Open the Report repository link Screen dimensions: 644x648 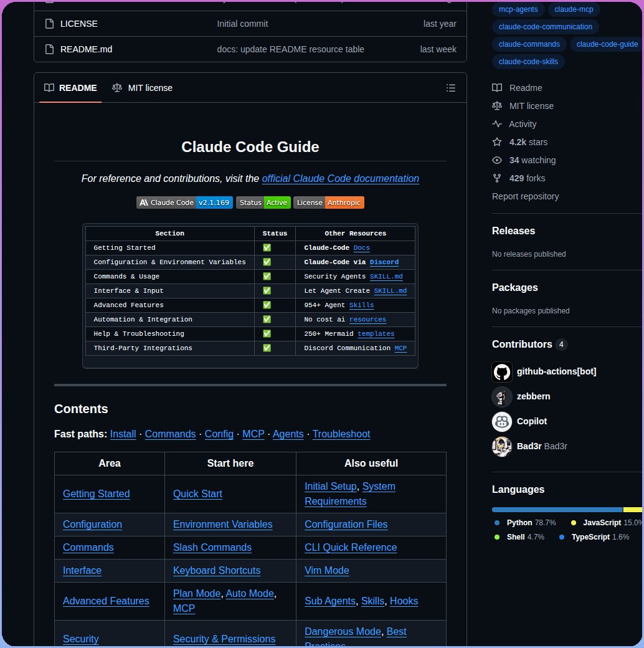click(x=526, y=197)
